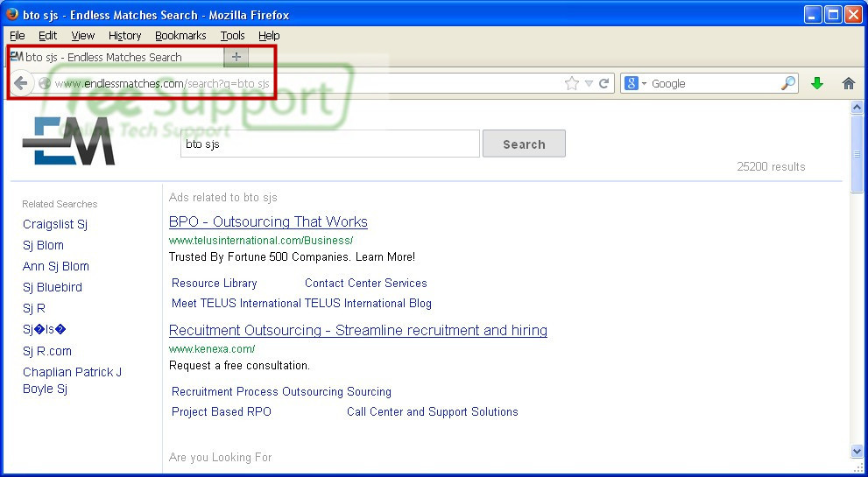This screenshot has height=477, width=868.
Task: Click the Firefox icon in the title bar
Action: 11,14
